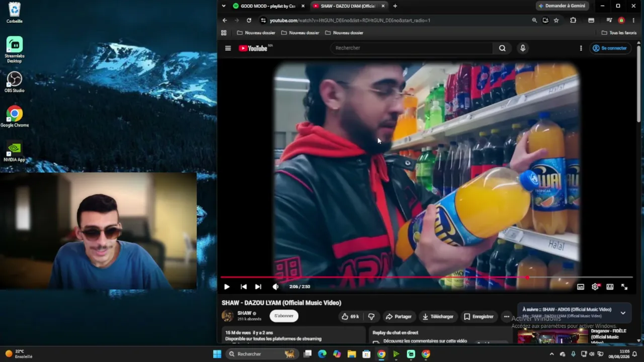Image resolution: width=644 pixels, height=362 pixels.
Task: Open the weather widget showing 22°C
Action: [19, 354]
